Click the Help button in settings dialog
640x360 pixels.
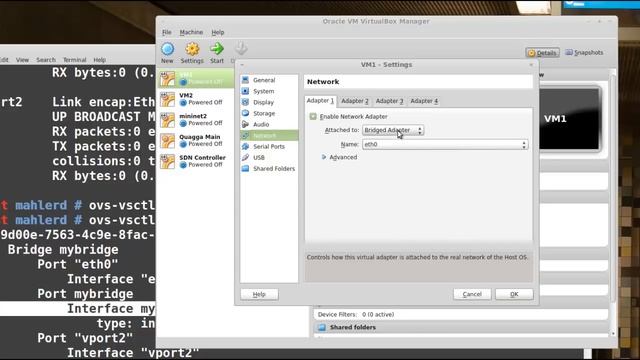click(259, 294)
